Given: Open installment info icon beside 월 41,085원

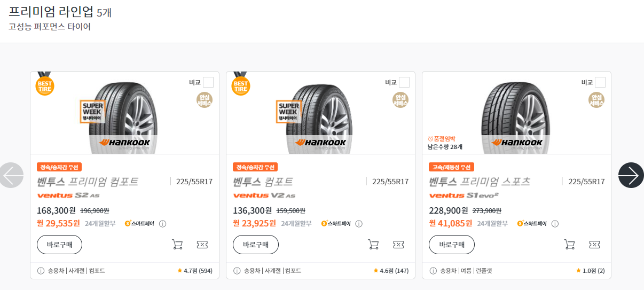Looking at the screenshot, I should point(555,224).
